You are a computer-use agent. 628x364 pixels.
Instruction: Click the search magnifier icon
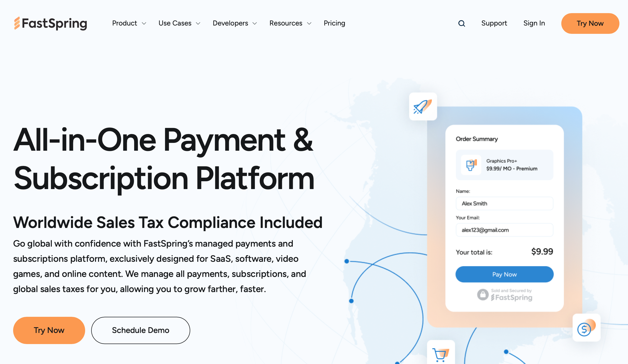[x=461, y=23]
